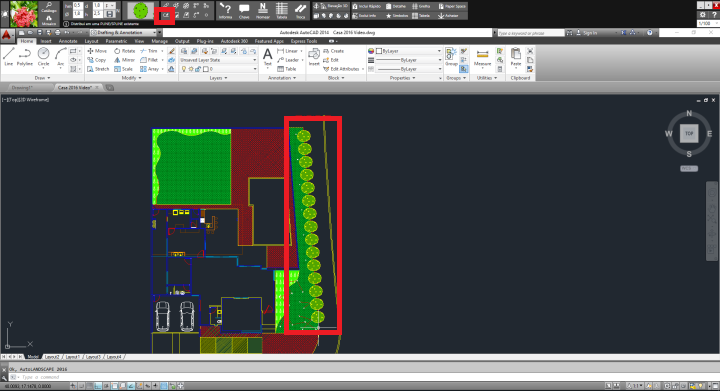Image resolution: width=720 pixels, height=391 pixels.
Task: Open the AutoLANDSCAPE Tabela tool
Action: point(281,11)
